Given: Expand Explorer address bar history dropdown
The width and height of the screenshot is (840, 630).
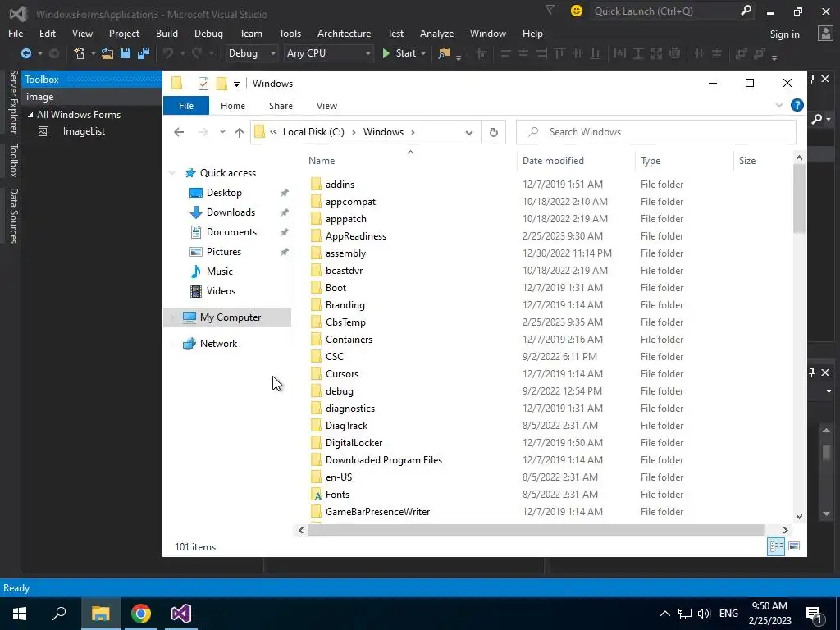Looking at the screenshot, I should coord(468,132).
